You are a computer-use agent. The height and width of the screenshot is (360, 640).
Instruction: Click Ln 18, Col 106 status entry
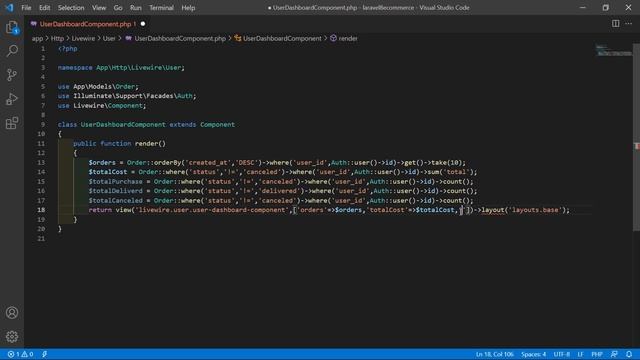click(494, 354)
